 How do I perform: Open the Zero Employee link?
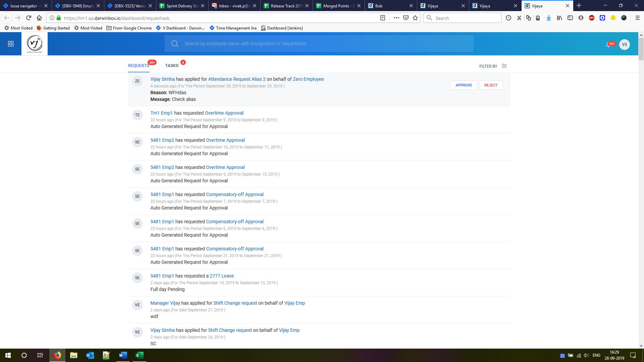[x=308, y=79]
